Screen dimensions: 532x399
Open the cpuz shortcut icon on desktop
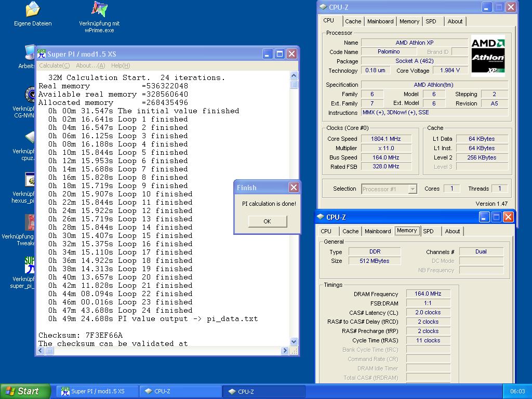click(x=30, y=137)
